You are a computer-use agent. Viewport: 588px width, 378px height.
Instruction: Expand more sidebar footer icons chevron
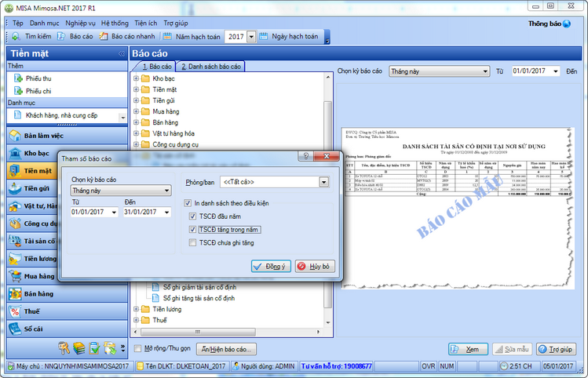click(x=122, y=348)
